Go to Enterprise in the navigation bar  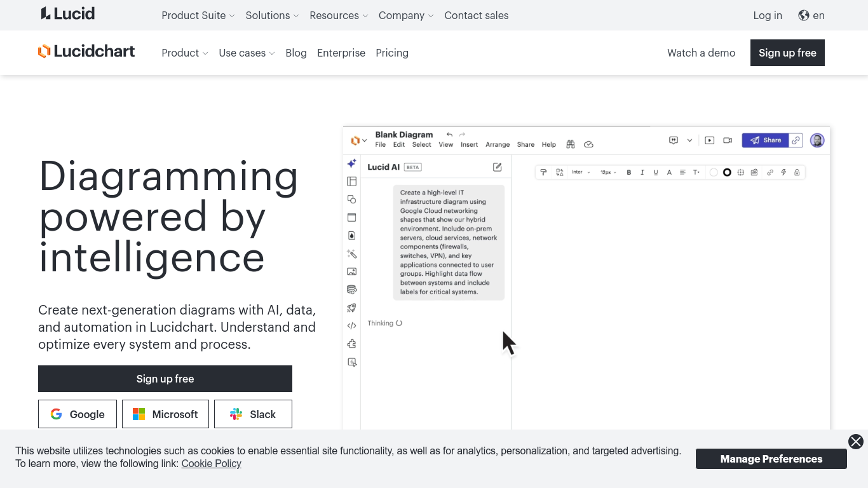pos(341,53)
